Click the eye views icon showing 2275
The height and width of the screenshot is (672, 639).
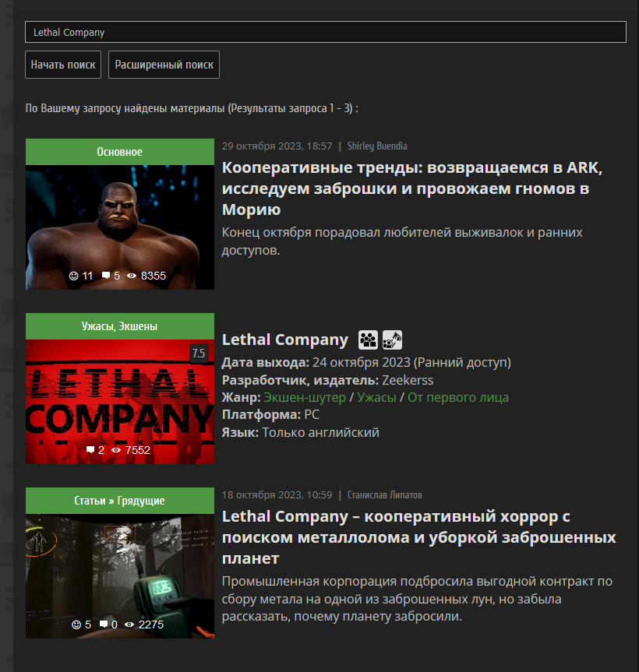129,625
